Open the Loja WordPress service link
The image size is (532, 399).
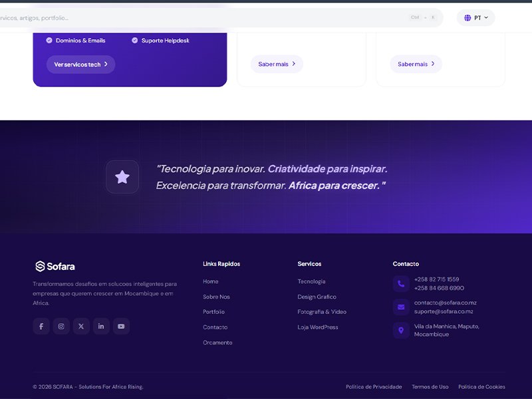click(x=318, y=327)
